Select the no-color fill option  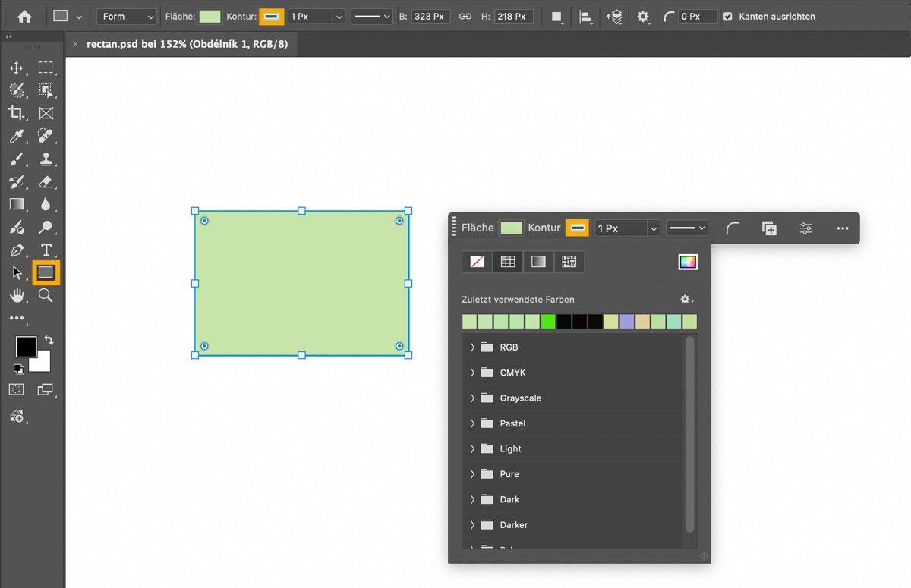478,262
